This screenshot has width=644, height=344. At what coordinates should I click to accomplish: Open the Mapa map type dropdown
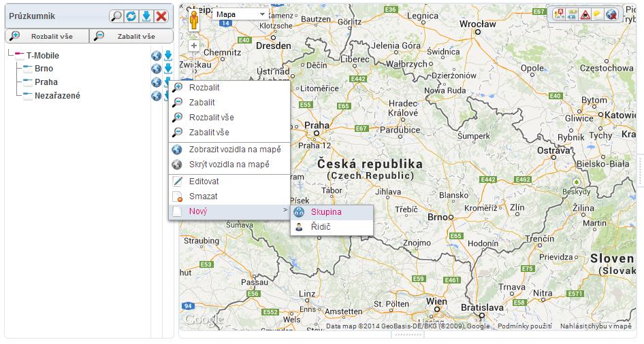click(x=241, y=14)
